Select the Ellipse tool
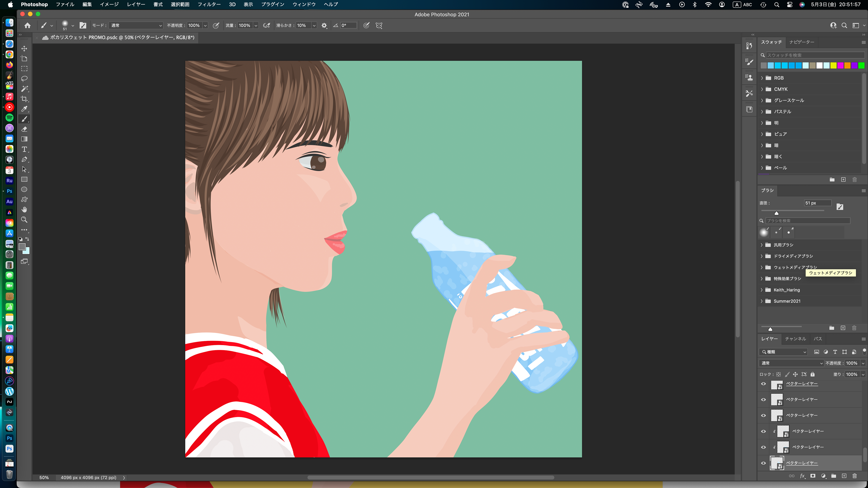 [x=24, y=190]
